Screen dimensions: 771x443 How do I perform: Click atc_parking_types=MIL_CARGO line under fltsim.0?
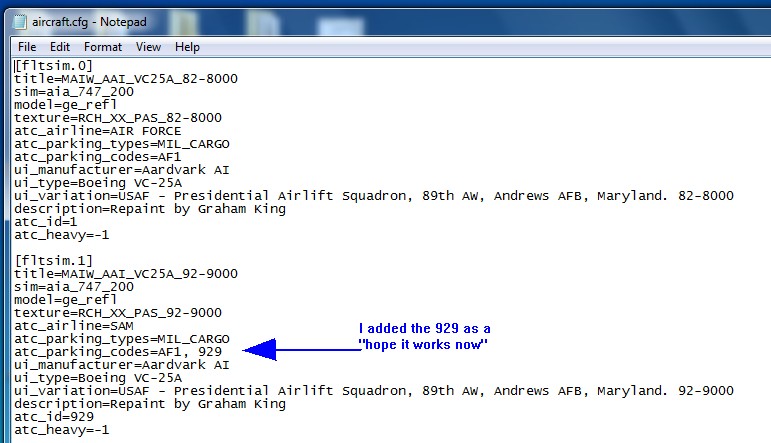click(122, 144)
